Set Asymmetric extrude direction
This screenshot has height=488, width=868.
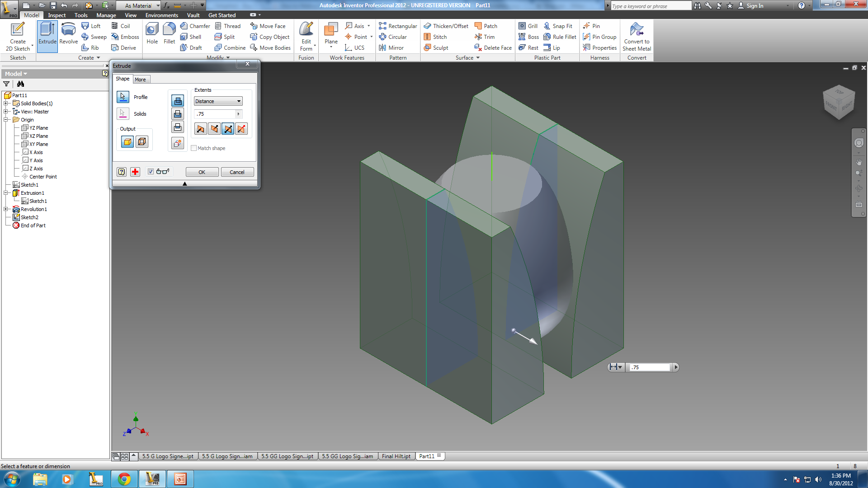241,129
